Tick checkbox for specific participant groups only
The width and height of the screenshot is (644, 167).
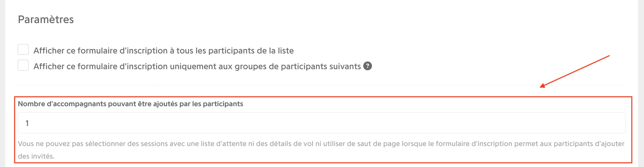coord(23,65)
